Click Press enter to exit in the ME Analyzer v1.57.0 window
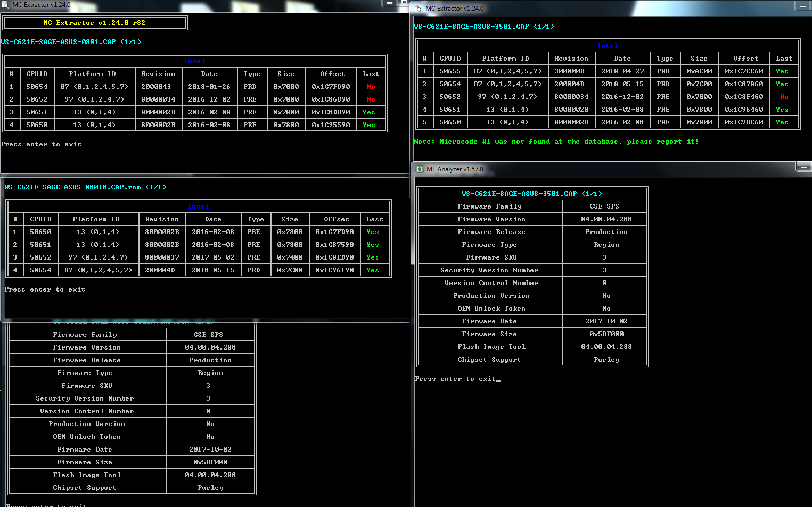The height and width of the screenshot is (507, 812). point(455,379)
